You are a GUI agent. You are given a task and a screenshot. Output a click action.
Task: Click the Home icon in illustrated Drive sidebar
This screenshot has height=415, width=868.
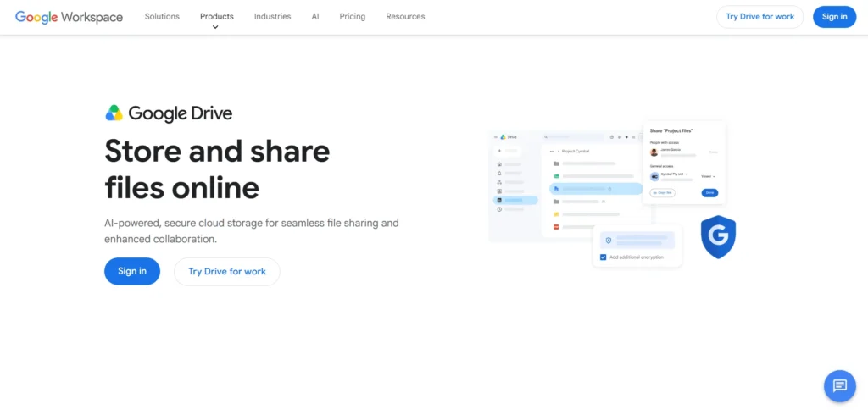499,164
